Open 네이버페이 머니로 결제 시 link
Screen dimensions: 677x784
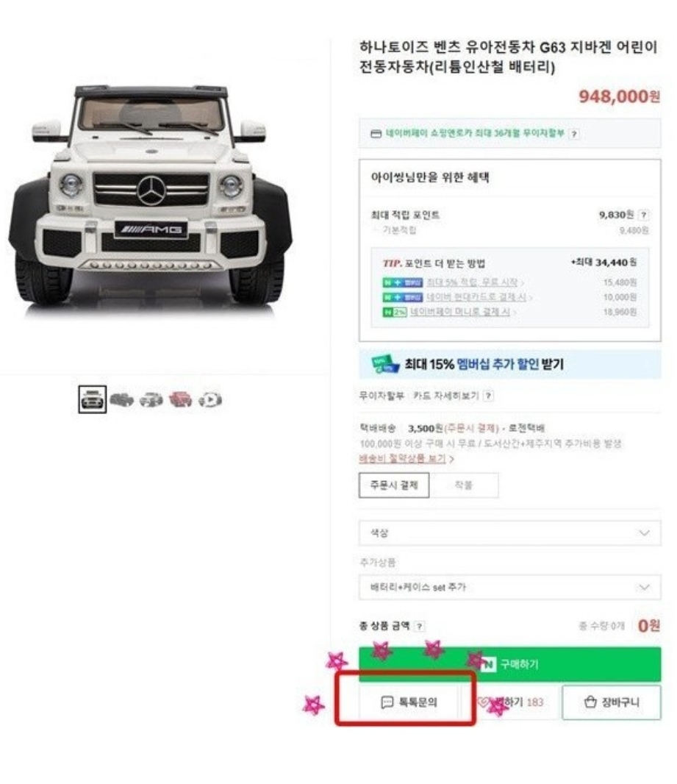pos(459,312)
